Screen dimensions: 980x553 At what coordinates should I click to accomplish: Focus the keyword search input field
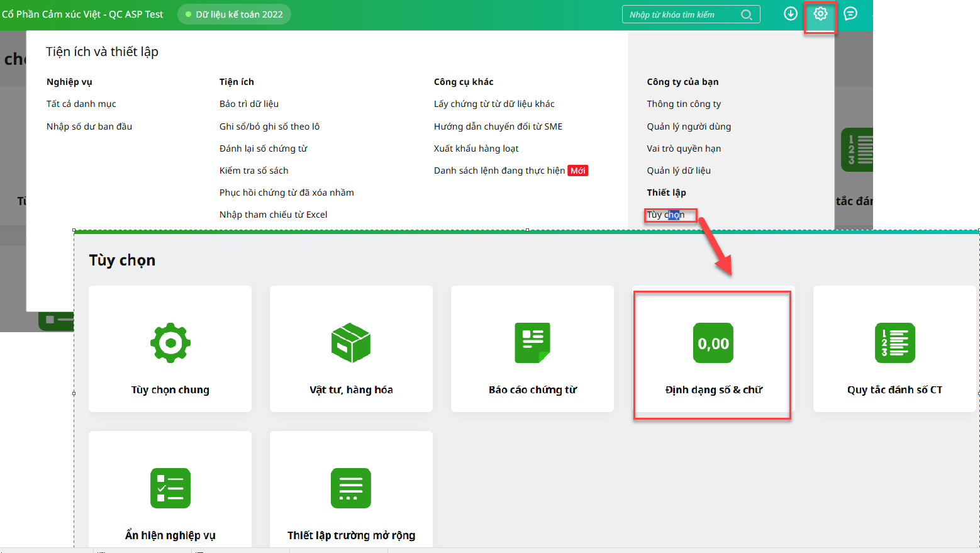click(x=681, y=14)
